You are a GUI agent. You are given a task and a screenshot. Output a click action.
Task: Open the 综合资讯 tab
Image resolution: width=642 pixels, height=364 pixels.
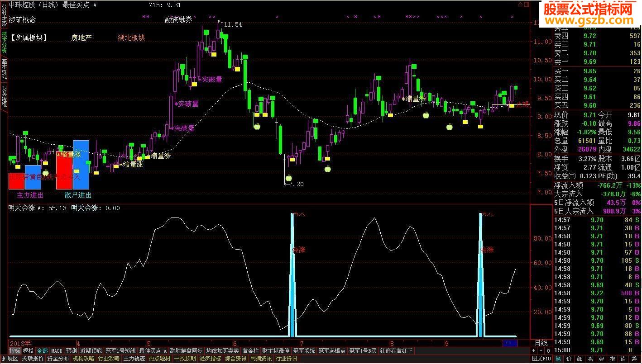[x=235, y=359]
